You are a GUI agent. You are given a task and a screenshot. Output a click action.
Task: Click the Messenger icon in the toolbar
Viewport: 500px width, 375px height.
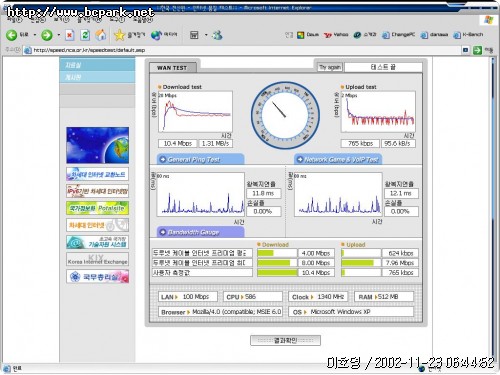217,35
